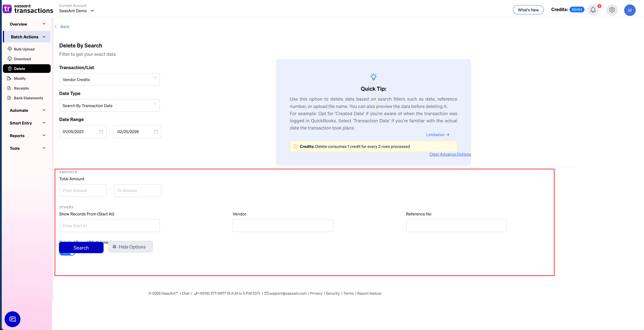This screenshot has width=644, height=330.
Task: Open calendar icon for end date
Action: tap(156, 132)
